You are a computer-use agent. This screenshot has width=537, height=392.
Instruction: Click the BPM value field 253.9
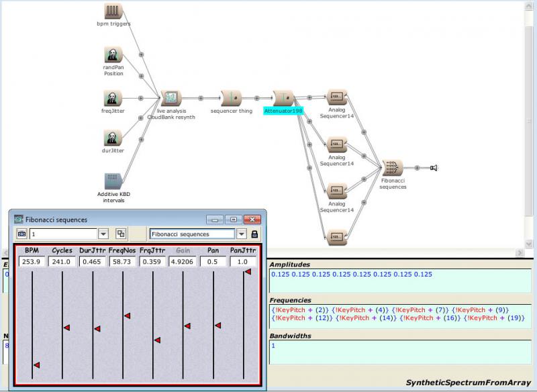32,262
